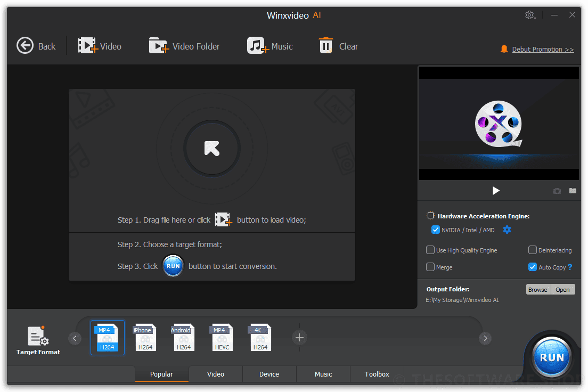Minimize the Winxvideo AI window
588x392 pixels.
[x=554, y=15]
